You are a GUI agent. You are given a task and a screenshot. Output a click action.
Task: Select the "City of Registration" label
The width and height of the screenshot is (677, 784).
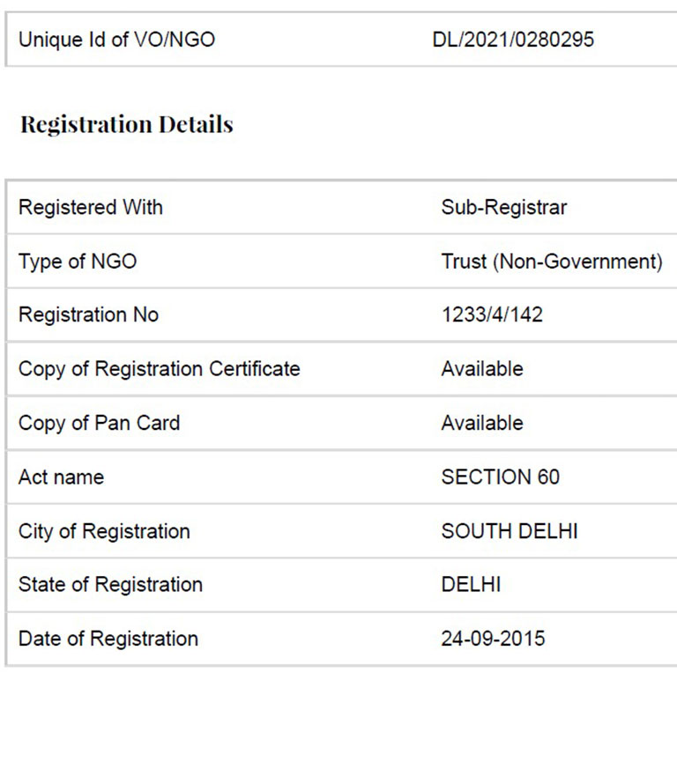[x=104, y=531]
